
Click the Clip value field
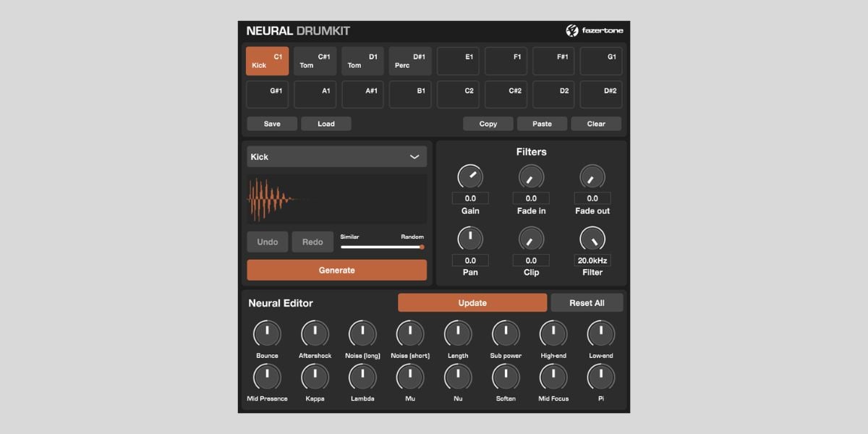click(531, 260)
